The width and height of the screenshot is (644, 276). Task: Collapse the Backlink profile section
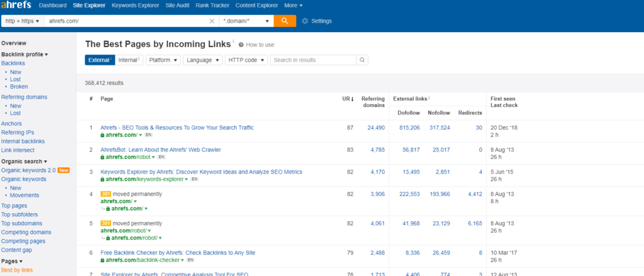click(25, 54)
